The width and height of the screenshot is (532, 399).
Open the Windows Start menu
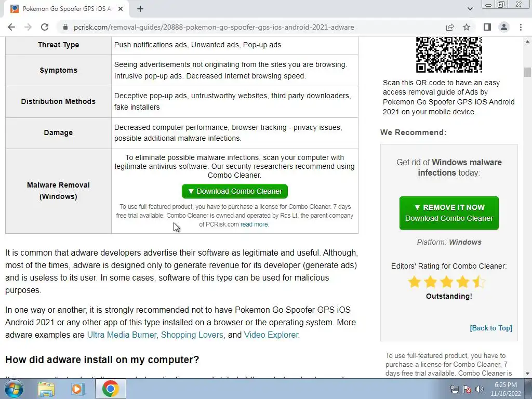14,389
